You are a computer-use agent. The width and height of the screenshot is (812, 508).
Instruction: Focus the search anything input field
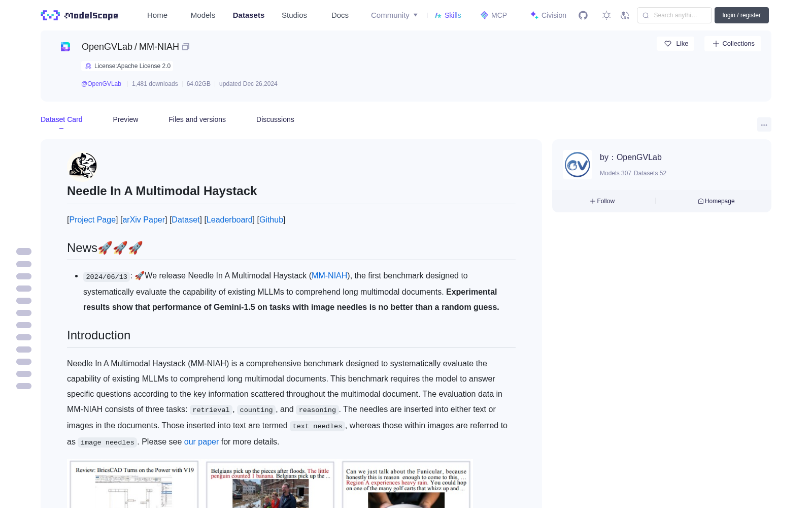click(x=674, y=15)
